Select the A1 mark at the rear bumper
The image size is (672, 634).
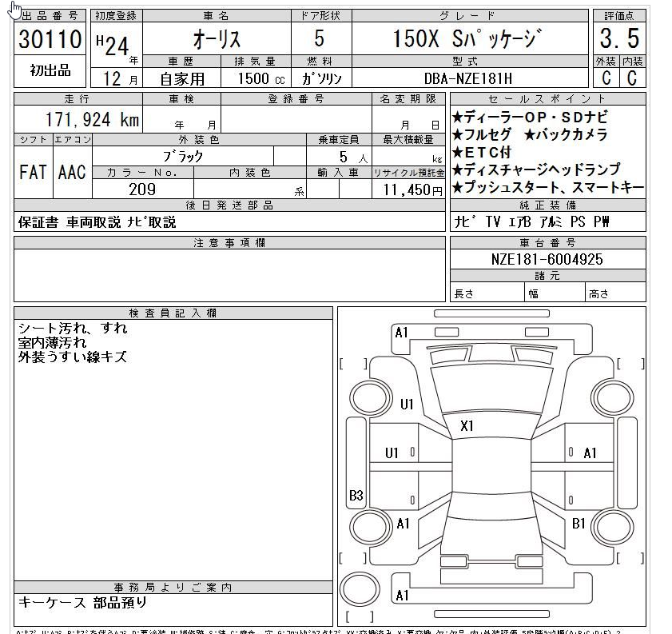[402, 595]
